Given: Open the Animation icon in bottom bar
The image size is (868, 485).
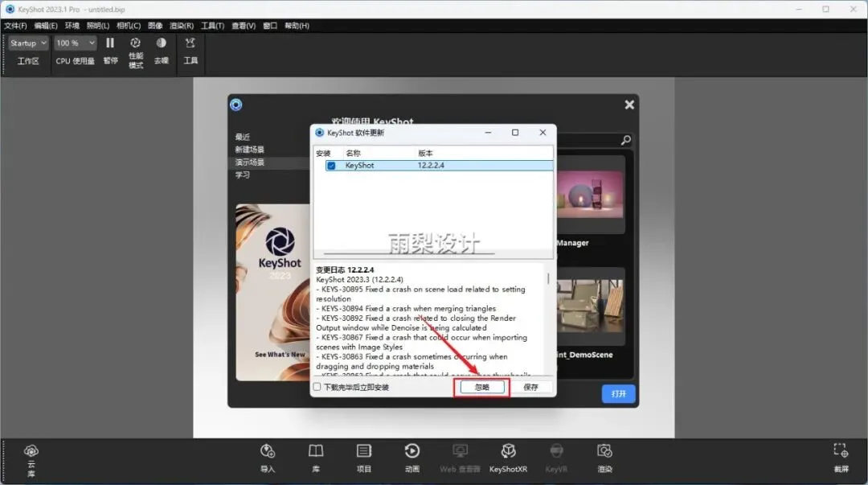Looking at the screenshot, I should pos(411,450).
